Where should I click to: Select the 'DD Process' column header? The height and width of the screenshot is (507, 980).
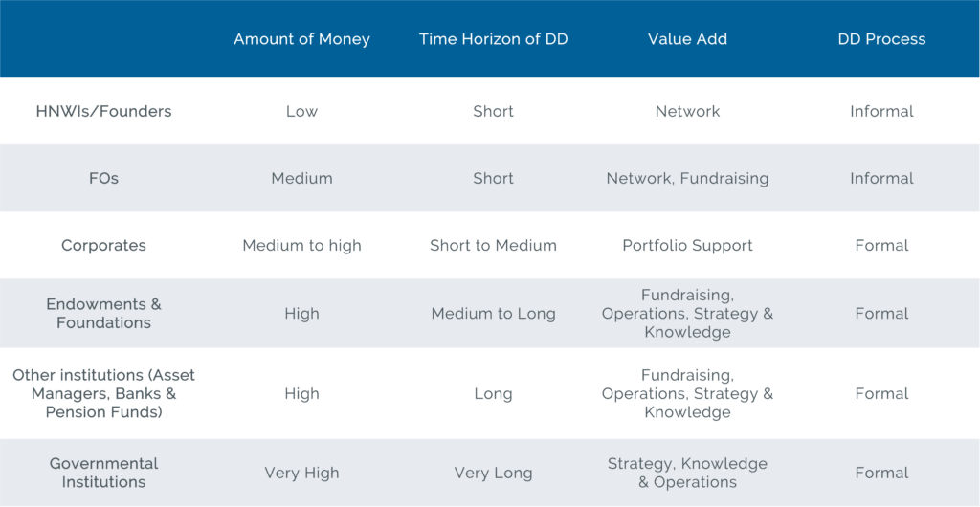(x=881, y=39)
